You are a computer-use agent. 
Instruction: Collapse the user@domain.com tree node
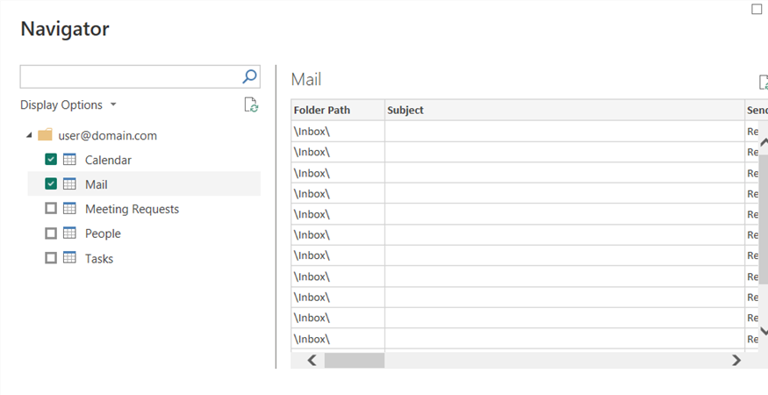click(x=29, y=135)
